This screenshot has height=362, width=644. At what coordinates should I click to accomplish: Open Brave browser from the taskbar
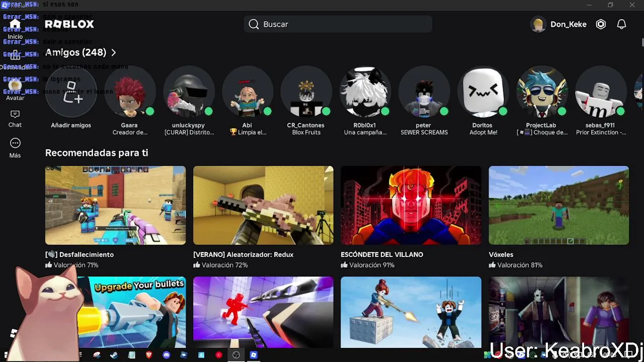(x=149, y=355)
